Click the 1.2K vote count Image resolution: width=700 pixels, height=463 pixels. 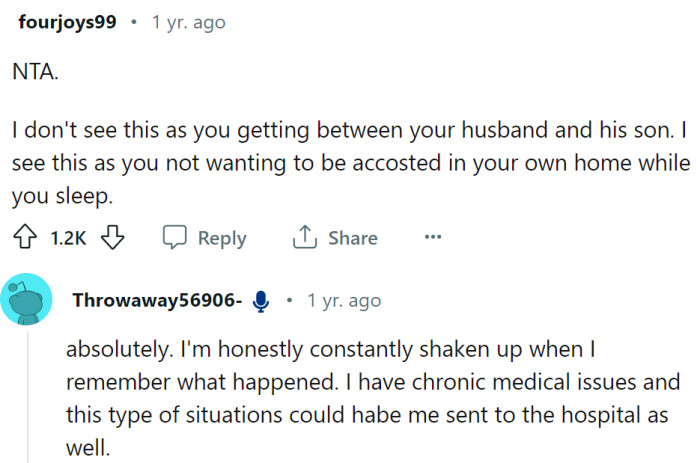point(68,238)
